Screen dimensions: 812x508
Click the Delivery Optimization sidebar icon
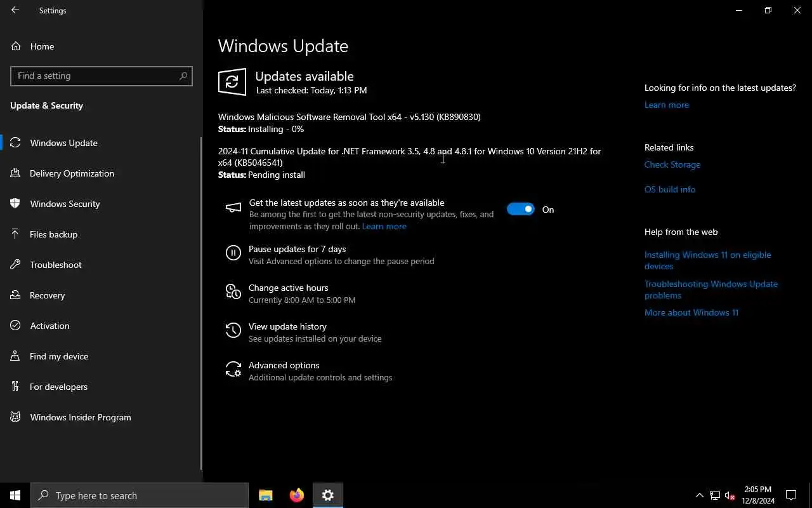coord(16,173)
